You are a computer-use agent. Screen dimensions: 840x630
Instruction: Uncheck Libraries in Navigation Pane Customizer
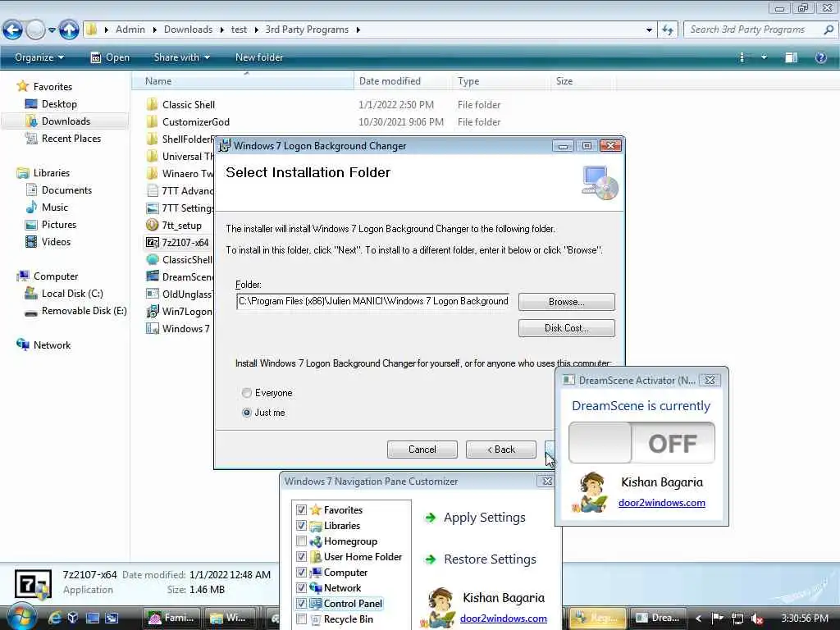pyautogui.click(x=301, y=526)
